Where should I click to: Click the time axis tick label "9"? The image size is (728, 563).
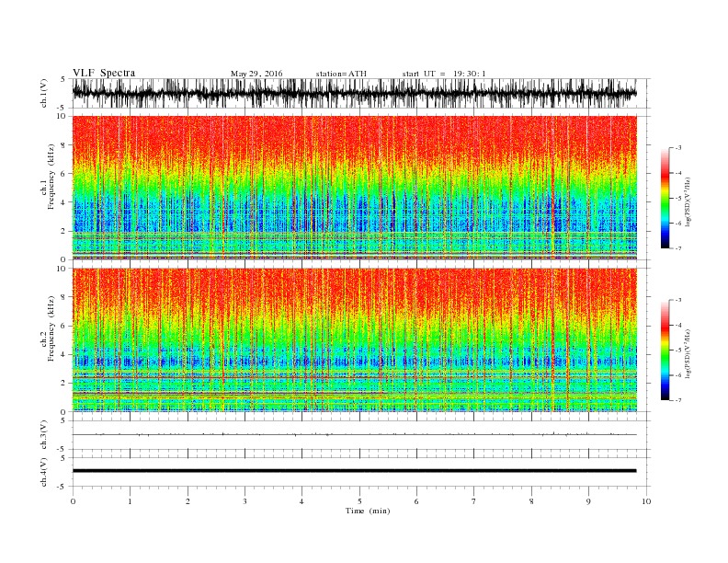point(588,501)
